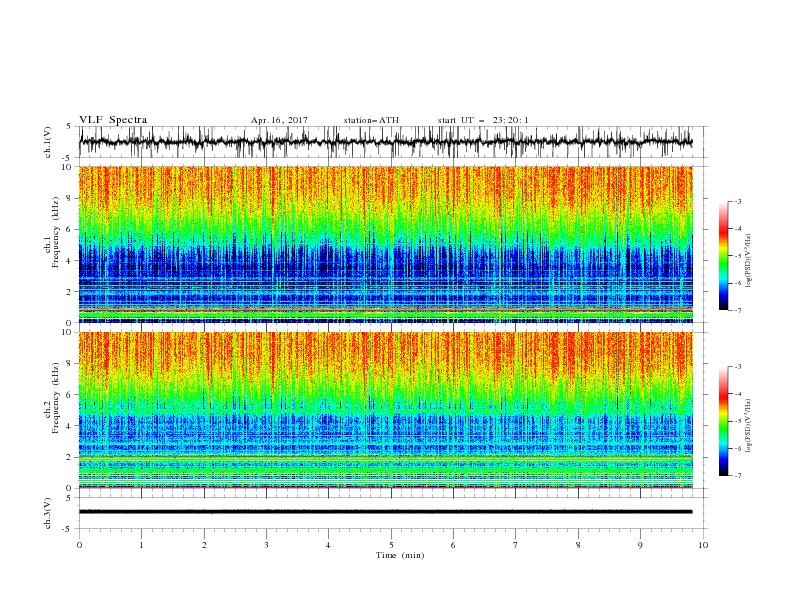Select the date text "Apr. 16, 2017"
The width and height of the screenshot is (792, 612).
(x=279, y=120)
